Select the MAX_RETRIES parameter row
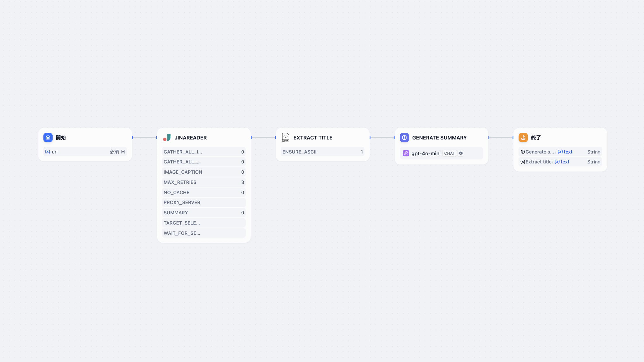Viewport: 644px width, 362px height. point(204,182)
